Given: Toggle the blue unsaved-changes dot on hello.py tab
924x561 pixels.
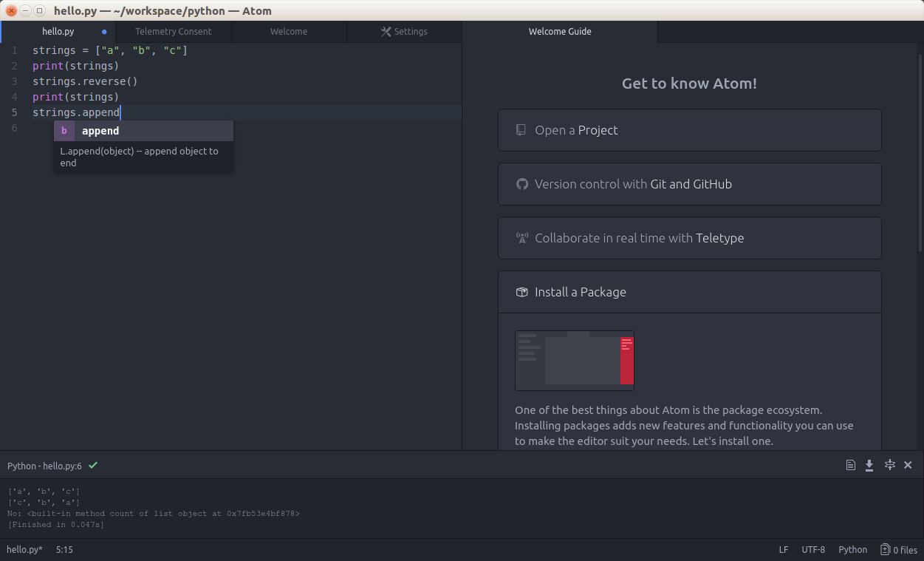Looking at the screenshot, I should point(103,33).
